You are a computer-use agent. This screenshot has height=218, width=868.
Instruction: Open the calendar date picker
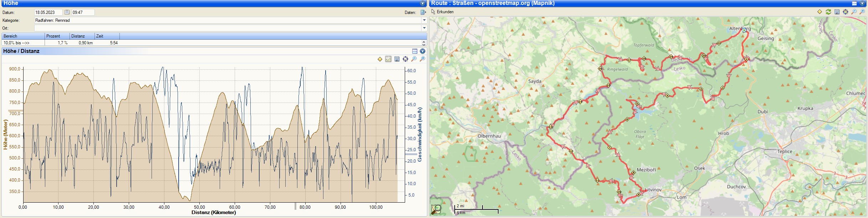[67, 12]
